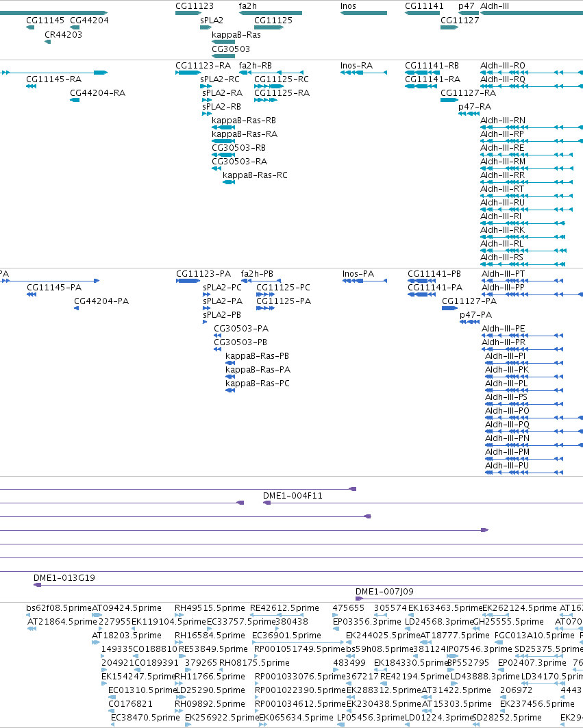The width and height of the screenshot is (583, 728).
Task: Select the fa2h-PB protein label
Action: (257, 274)
